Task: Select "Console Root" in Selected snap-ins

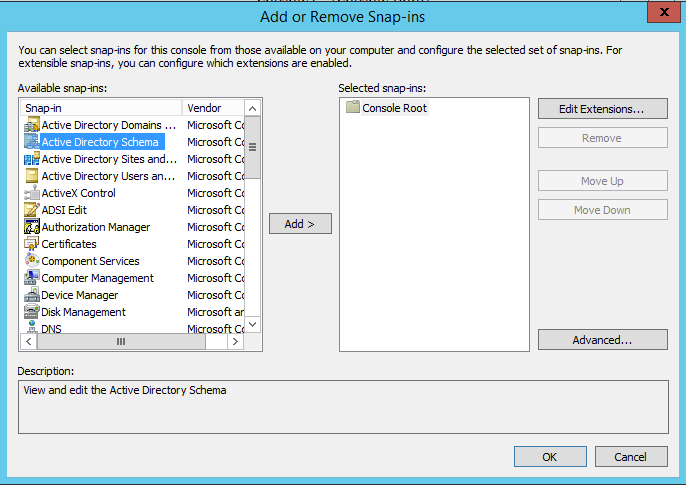Action: coord(394,108)
